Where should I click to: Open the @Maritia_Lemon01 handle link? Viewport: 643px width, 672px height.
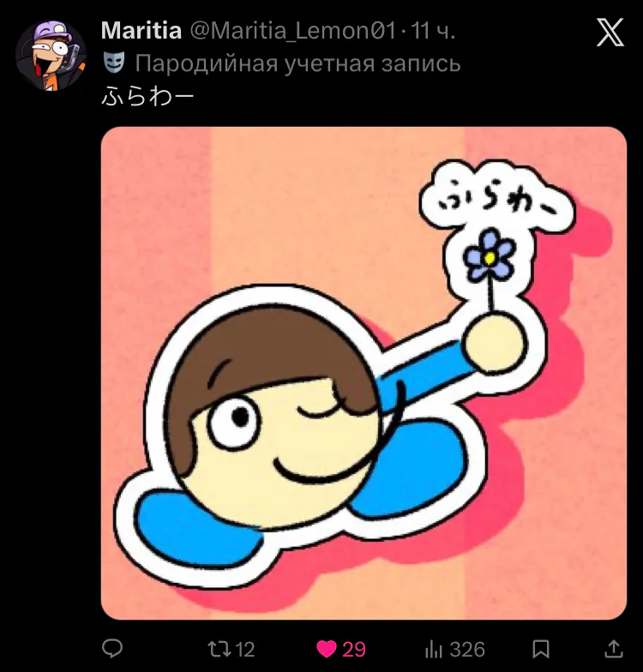[291, 32]
